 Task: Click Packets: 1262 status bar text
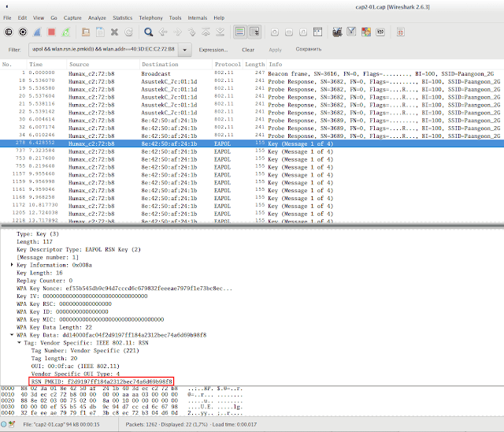(x=142, y=424)
